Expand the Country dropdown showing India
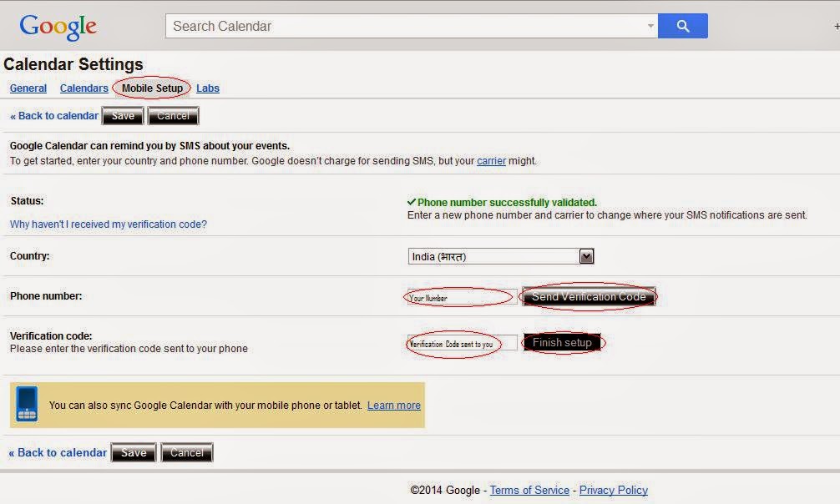Image resolution: width=840 pixels, height=504 pixels. (501, 256)
